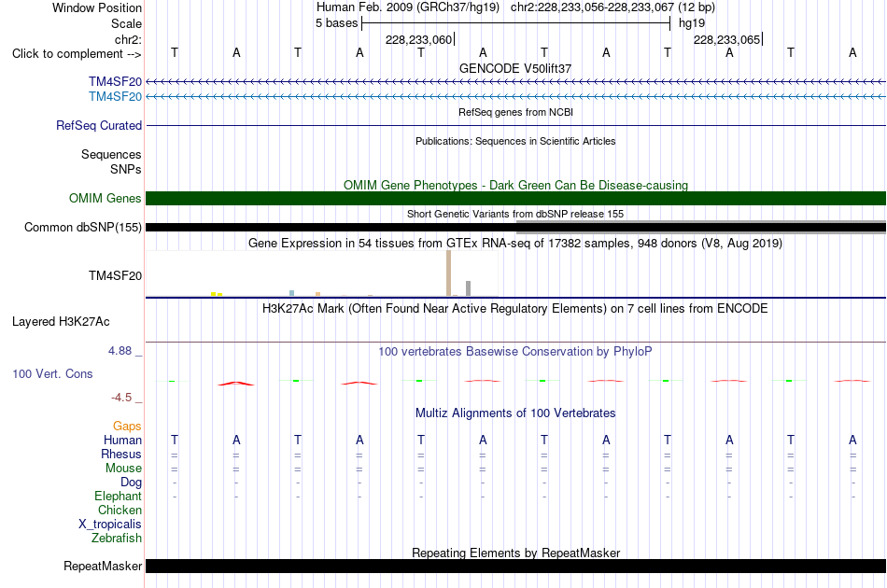Open the Layered H3K27Ac track label
The width and height of the screenshot is (887, 588).
pos(61,322)
